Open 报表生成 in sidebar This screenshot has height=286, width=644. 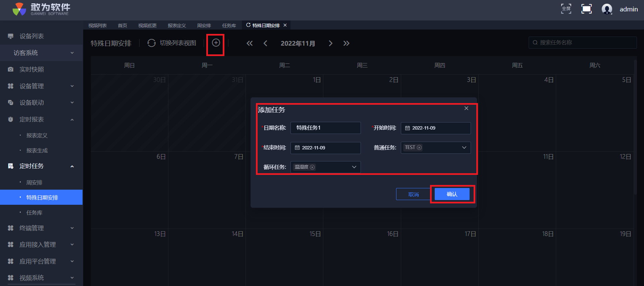tap(37, 151)
